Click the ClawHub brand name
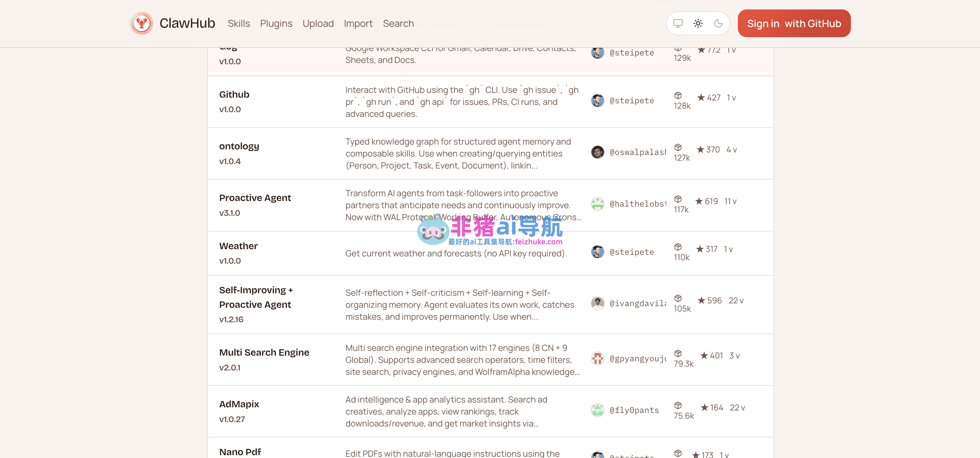980x458 pixels. click(x=187, y=23)
